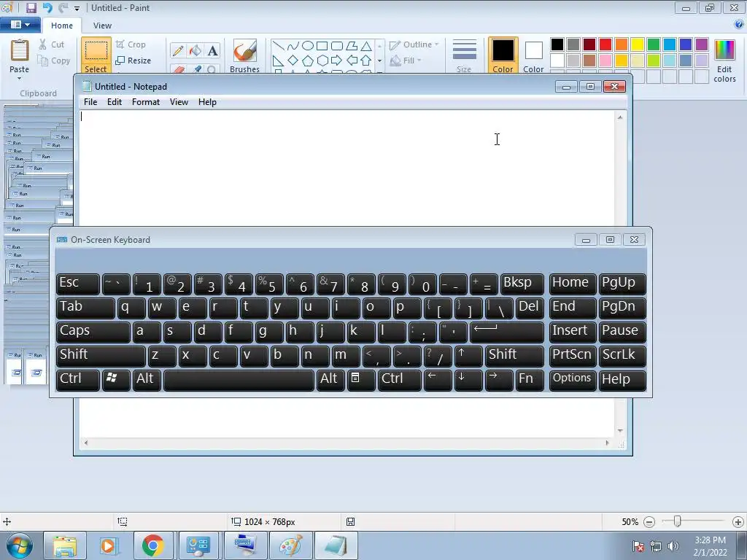Viewport: 747px width, 560px height.
Task: Click the Undo icon in Paint title bar
Action: tap(47, 7)
